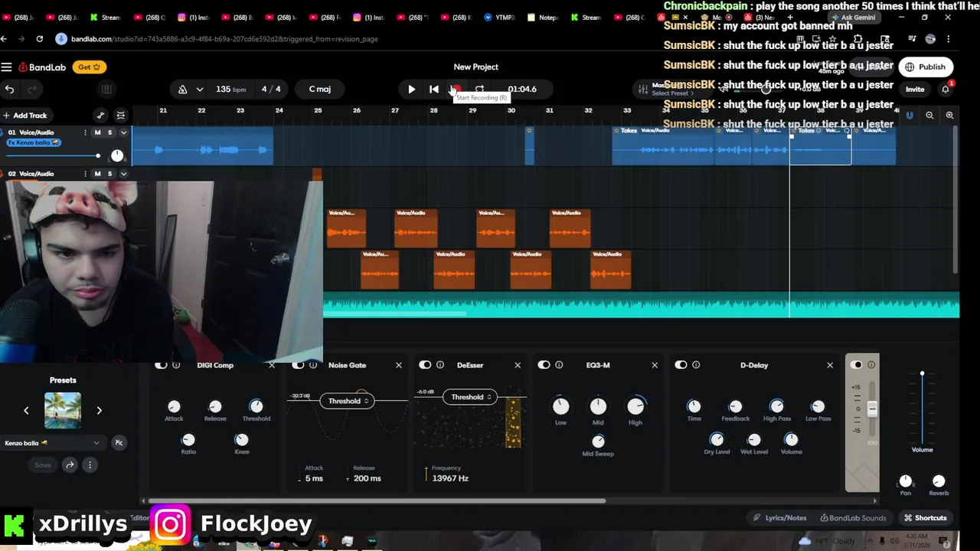Open the BandLab Sounds panel
Image resolution: width=980 pixels, height=551 pixels.
tap(853, 518)
